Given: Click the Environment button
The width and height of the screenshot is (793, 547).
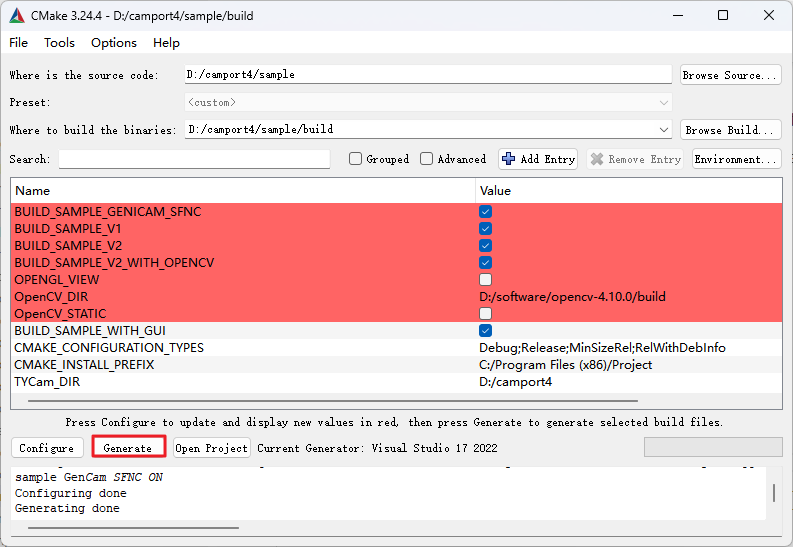Looking at the screenshot, I should pyautogui.click(x=736, y=159).
